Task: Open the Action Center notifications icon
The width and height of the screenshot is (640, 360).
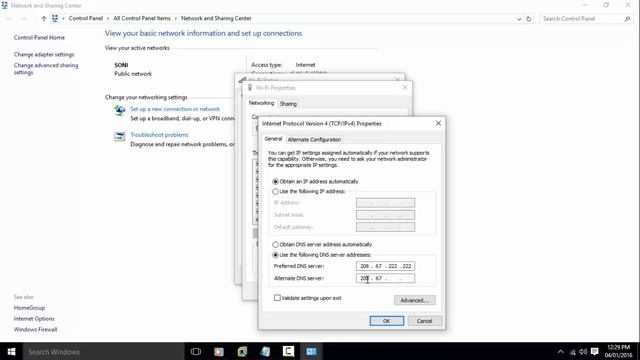Action: coord(595,351)
